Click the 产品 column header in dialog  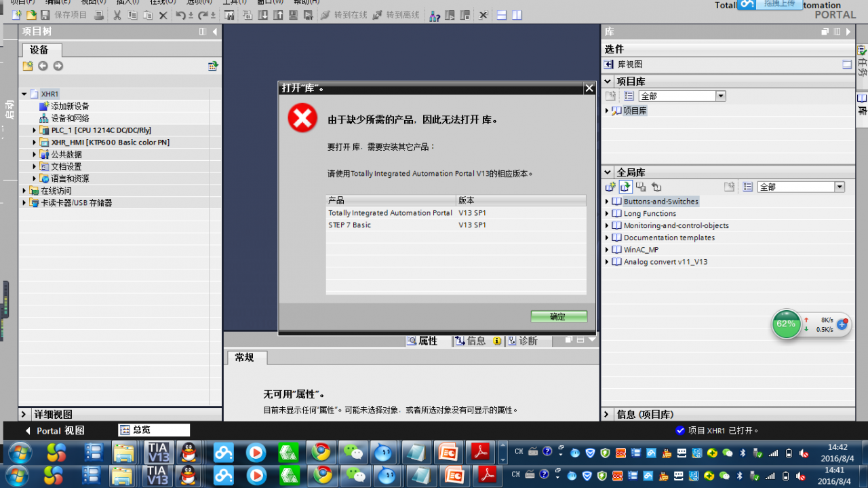(391, 200)
